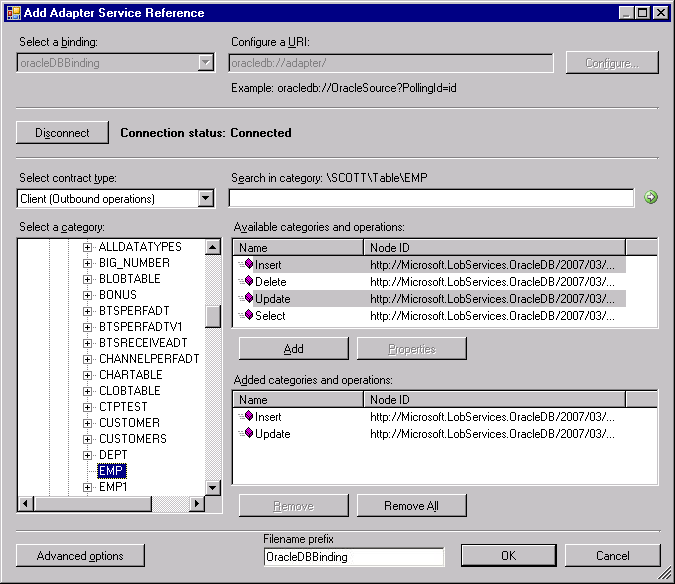Viewport: 675px width, 584px height.
Task: Select CUSTOMERS in the category tree
Action: coord(133,439)
